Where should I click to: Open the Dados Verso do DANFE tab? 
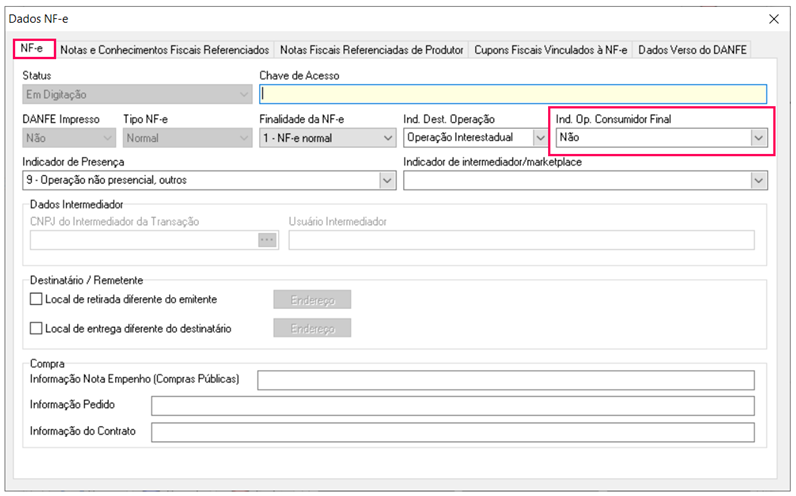692,50
